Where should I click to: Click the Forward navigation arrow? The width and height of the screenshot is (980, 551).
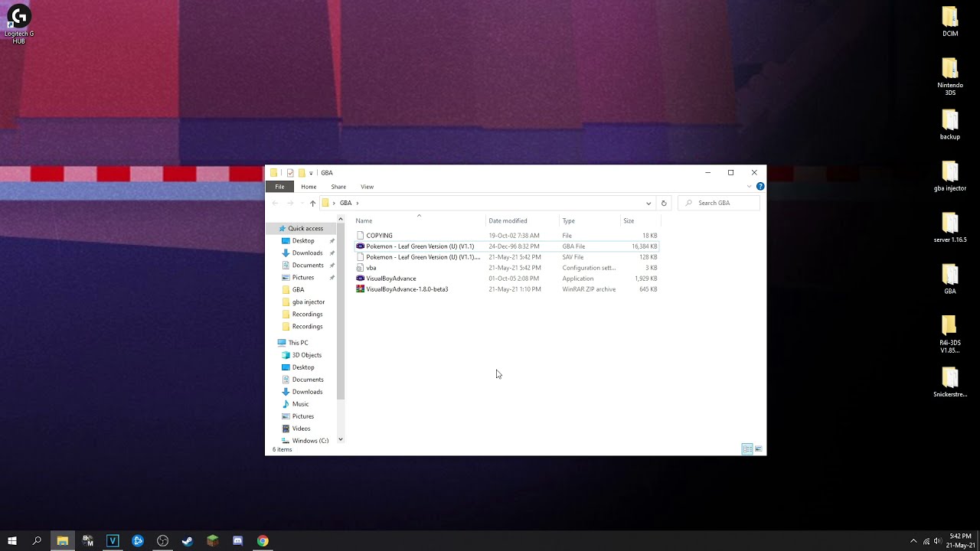(x=290, y=203)
